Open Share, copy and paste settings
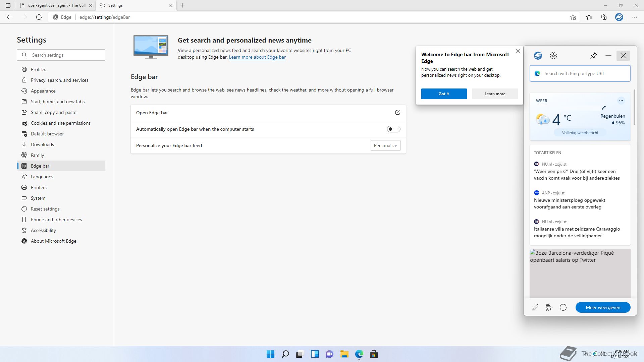The height and width of the screenshot is (362, 644). click(61, 112)
